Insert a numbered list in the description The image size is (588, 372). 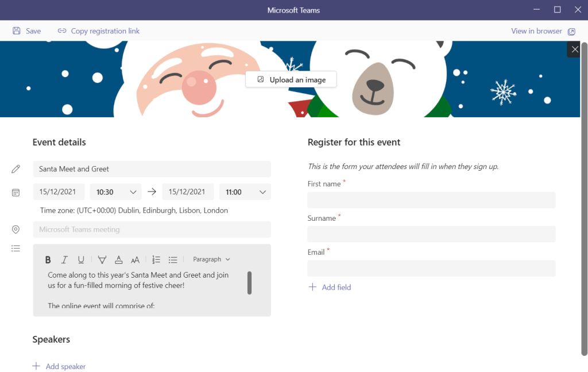pos(156,259)
